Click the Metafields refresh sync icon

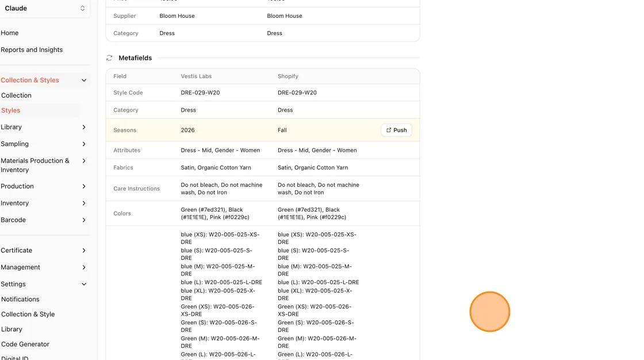[x=109, y=58]
